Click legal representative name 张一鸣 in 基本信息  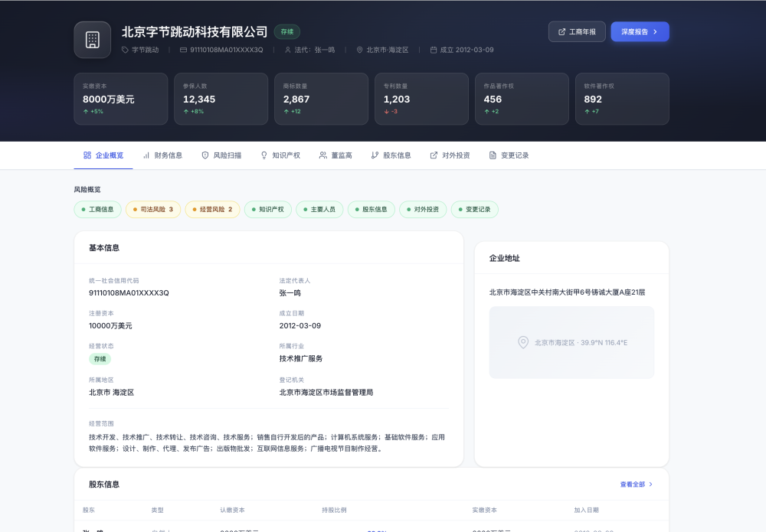290,293
